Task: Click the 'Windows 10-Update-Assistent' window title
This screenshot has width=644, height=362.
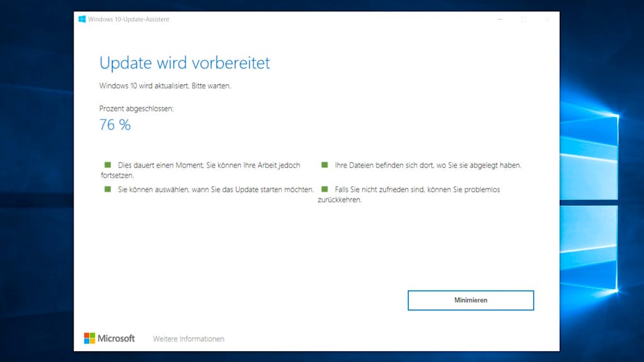Action: pos(128,20)
